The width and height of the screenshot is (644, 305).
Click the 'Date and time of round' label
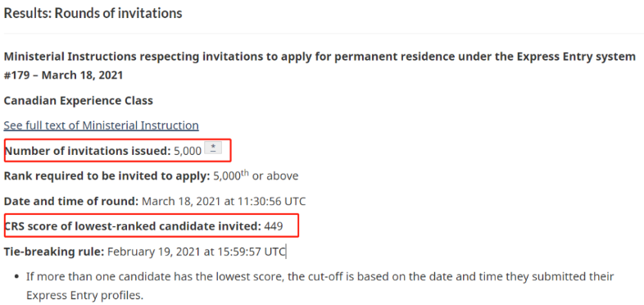point(71,202)
